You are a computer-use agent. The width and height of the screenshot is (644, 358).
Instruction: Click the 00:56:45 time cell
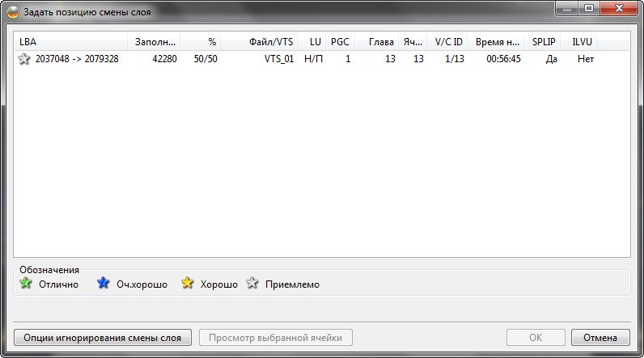[503, 59]
